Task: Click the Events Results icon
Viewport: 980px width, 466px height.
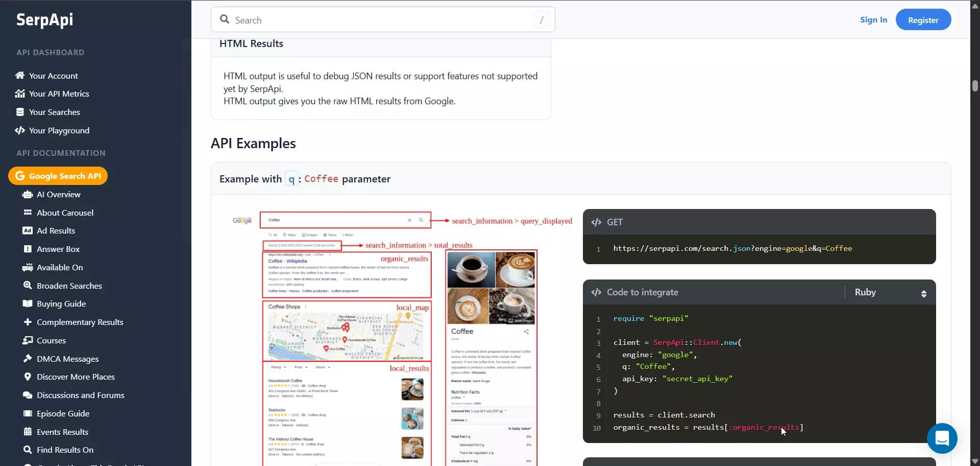Action: tap(27, 432)
